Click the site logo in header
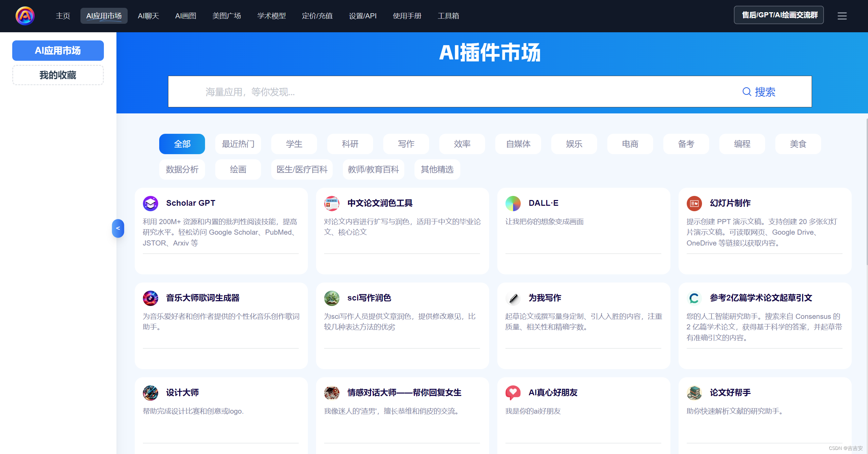868x454 pixels. (x=25, y=16)
